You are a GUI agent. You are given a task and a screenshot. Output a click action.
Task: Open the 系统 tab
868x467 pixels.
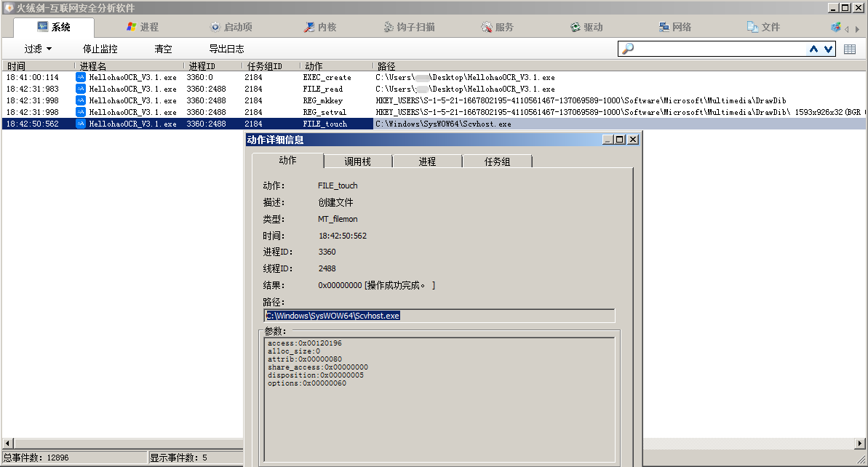[x=54, y=28]
